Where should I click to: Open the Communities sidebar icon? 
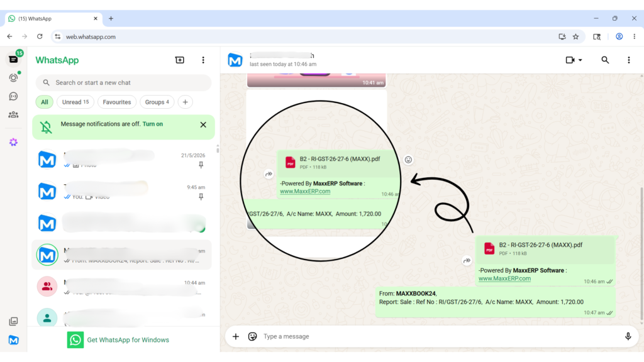[14, 114]
